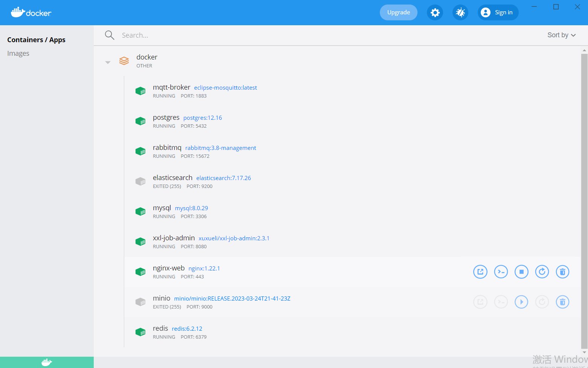Click the xxl-job-admin container status icon

(x=140, y=241)
